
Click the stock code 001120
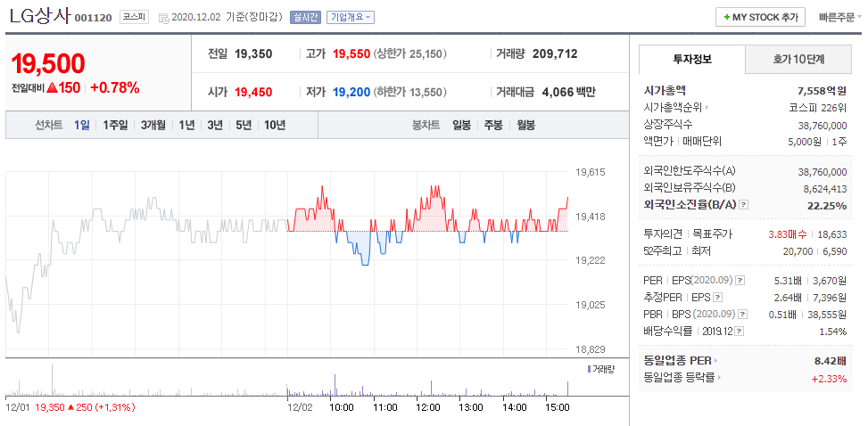[94, 18]
